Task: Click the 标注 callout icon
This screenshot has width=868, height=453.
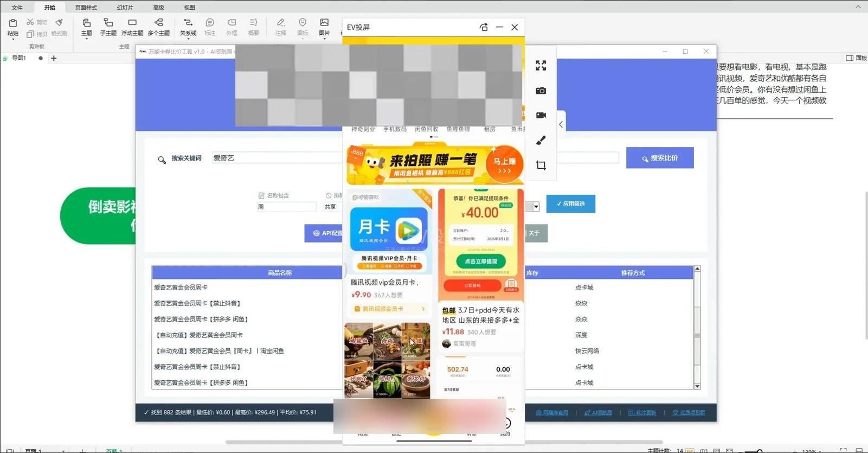Action: click(210, 23)
